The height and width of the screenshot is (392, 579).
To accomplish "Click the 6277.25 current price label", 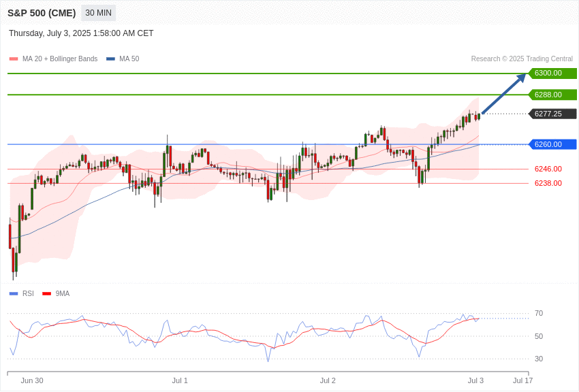I will pos(553,114).
